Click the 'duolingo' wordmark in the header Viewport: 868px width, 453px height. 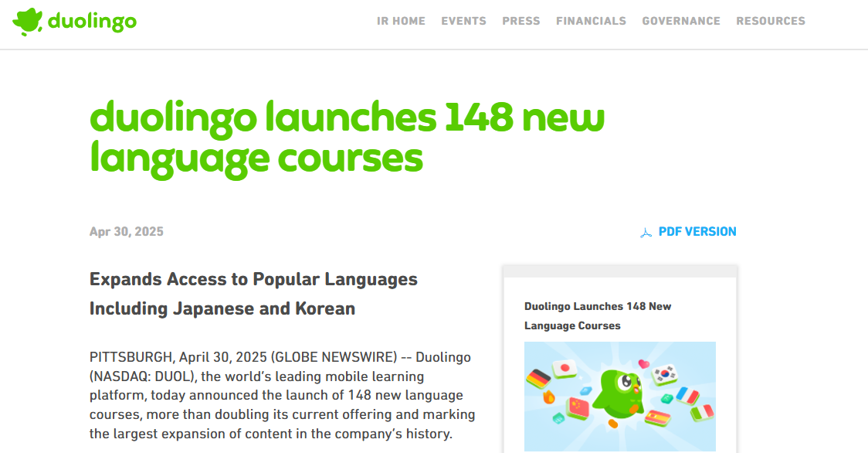(92, 22)
